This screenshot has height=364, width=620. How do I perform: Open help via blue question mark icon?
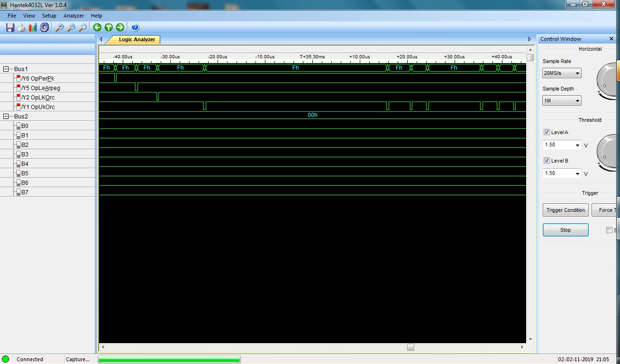tap(135, 27)
